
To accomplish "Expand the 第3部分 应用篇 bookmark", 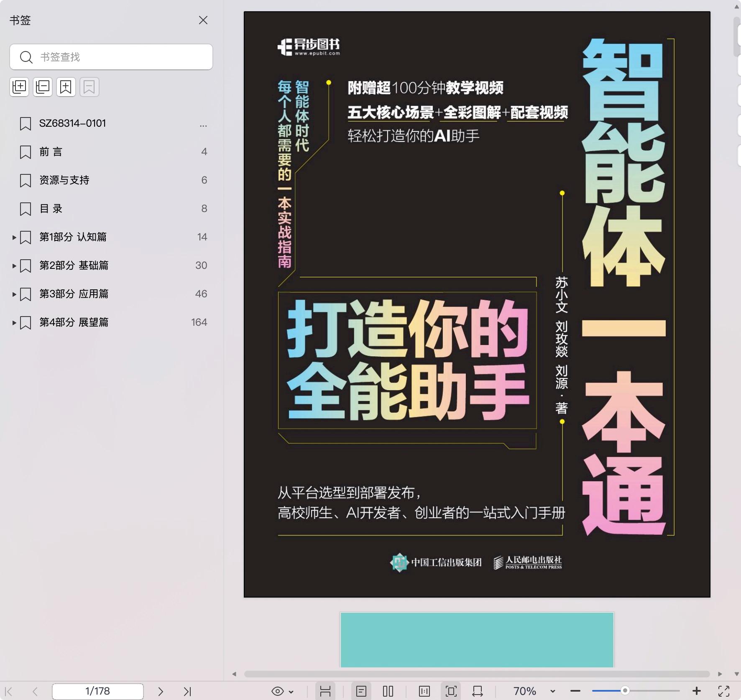I will click(x=14, y=294).
